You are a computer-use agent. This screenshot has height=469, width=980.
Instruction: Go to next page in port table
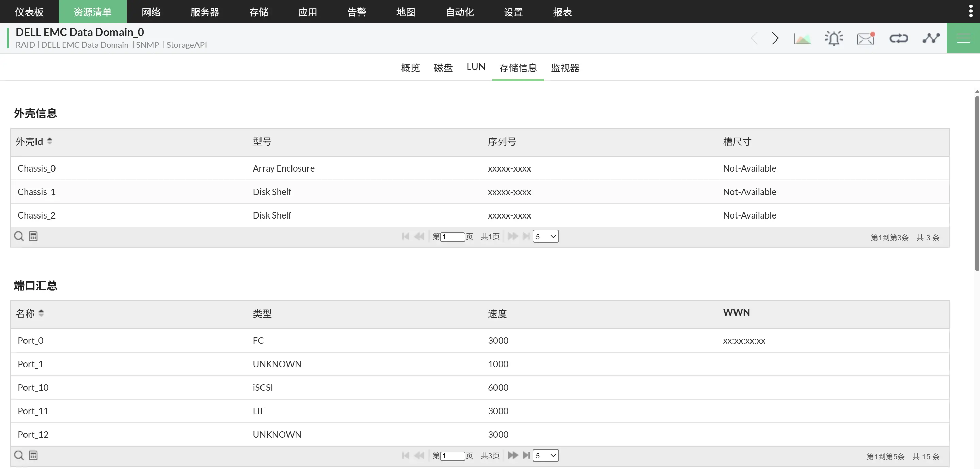[x=512, y=455]
